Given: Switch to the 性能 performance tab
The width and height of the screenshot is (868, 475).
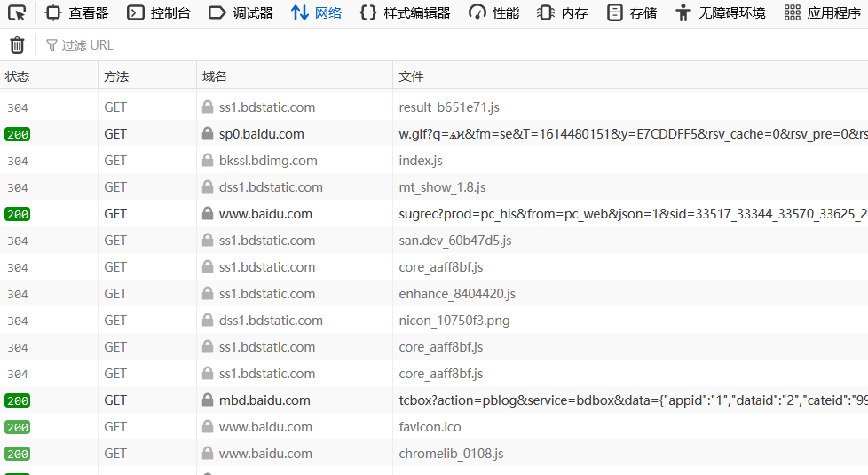Looking at the screenshot, I should 493,12.
